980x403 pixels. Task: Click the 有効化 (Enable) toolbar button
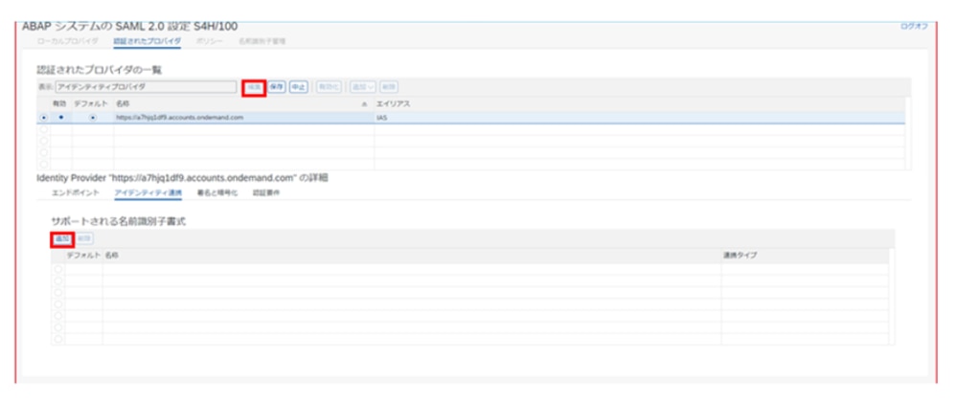point(329,87)
